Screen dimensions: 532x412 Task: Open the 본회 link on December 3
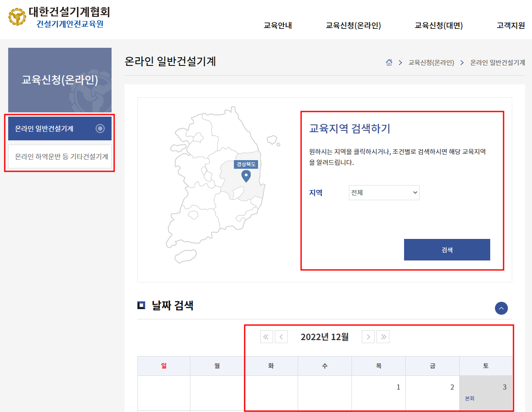470,398
